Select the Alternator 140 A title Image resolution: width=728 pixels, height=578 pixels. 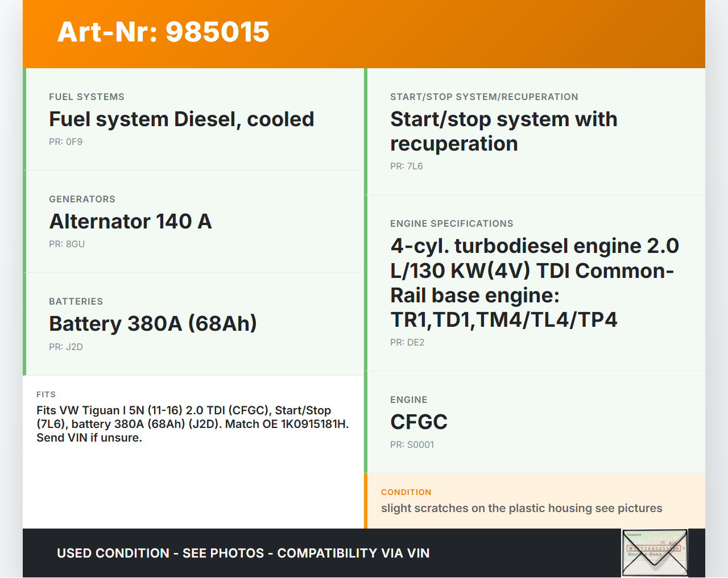[130, 222]
